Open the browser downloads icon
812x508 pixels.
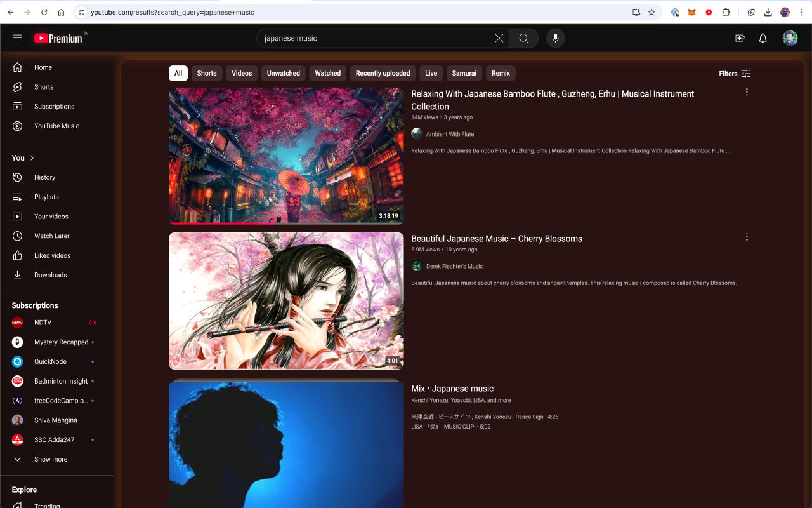[x=768, y=12]
